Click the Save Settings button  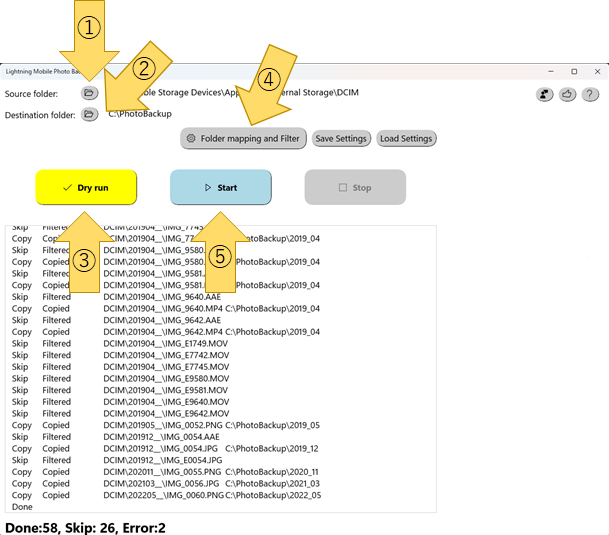341,138
